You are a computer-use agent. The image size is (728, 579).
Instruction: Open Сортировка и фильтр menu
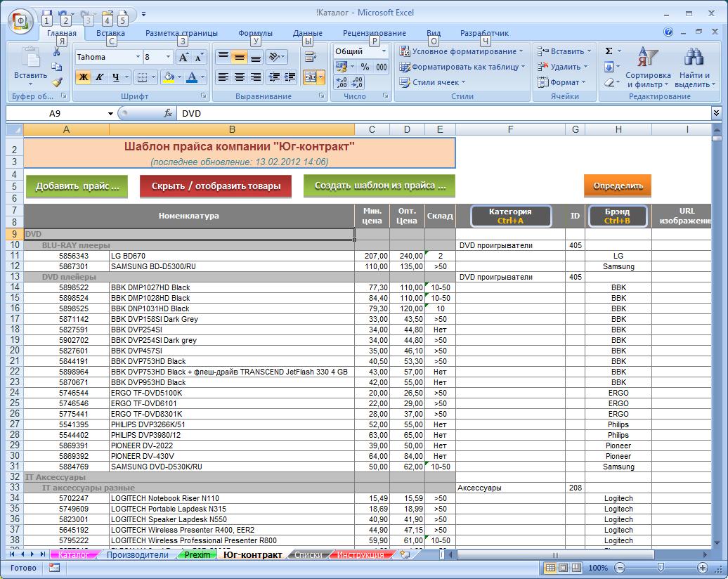click(648, 67)
